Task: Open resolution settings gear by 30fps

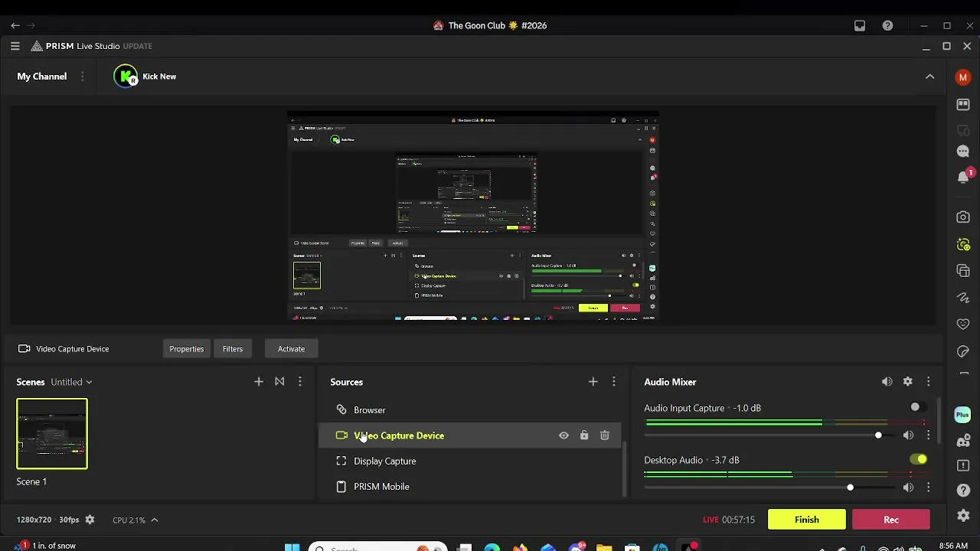Action: 90,520
